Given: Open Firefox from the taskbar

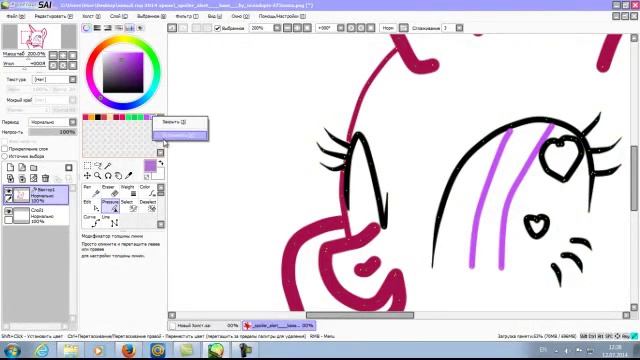Looking at the screenshot, I should pos(128,350).
